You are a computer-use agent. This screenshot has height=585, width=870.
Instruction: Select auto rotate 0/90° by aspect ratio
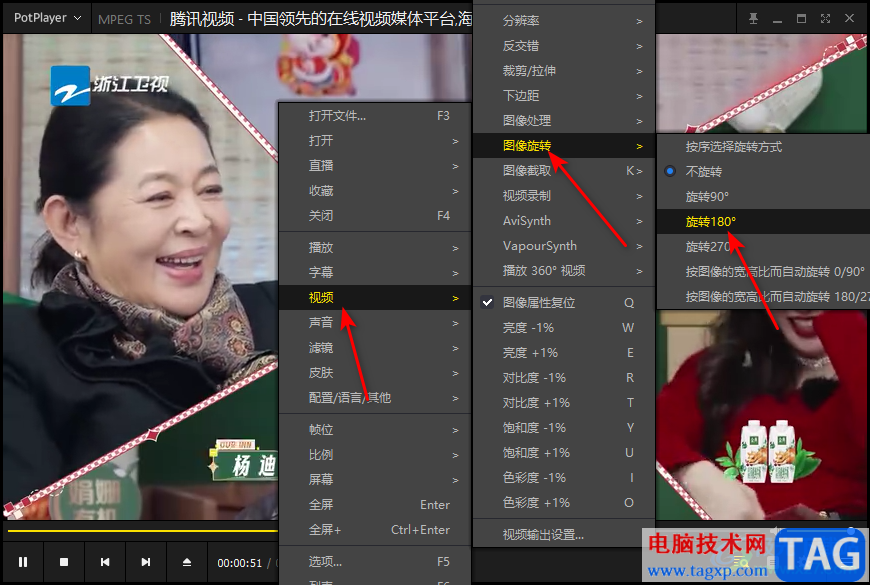pyautogui.click(x=763, y=271)
